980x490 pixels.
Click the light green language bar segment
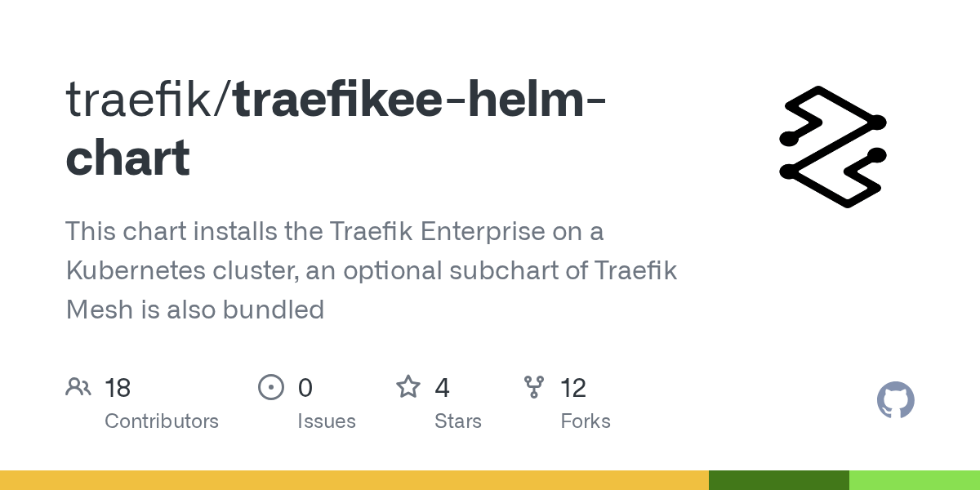[x=915, y=480]
